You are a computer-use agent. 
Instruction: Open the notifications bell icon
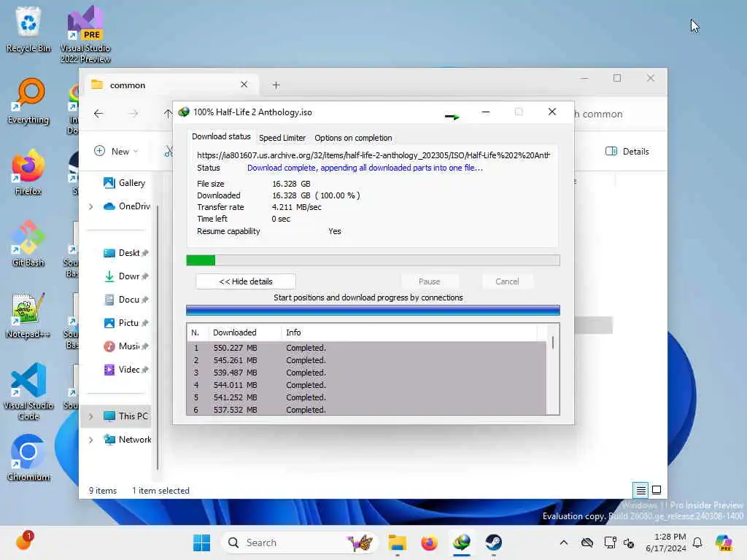click(x=697, y=542)
